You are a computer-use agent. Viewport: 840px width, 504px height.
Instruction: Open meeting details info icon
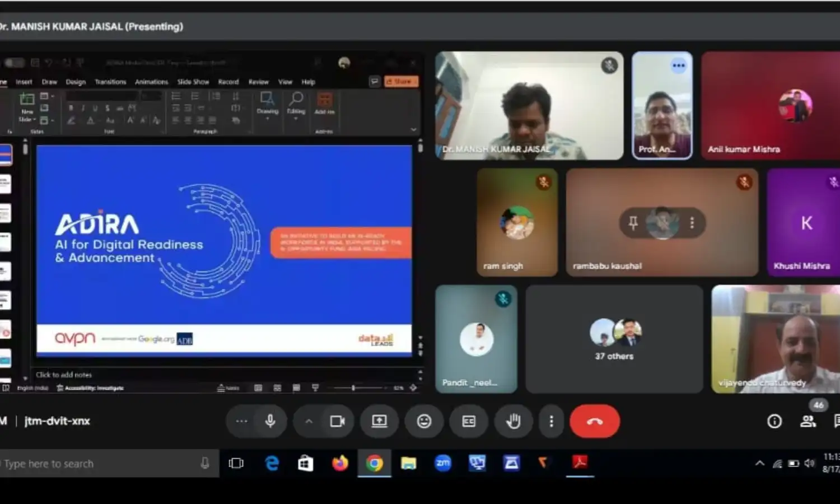[774, 421]
